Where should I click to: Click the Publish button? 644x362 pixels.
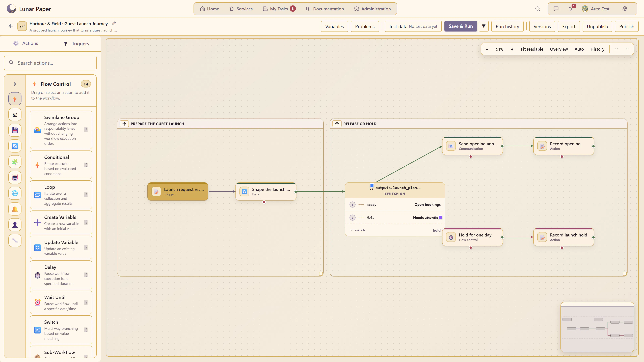(x=627, y=26)
